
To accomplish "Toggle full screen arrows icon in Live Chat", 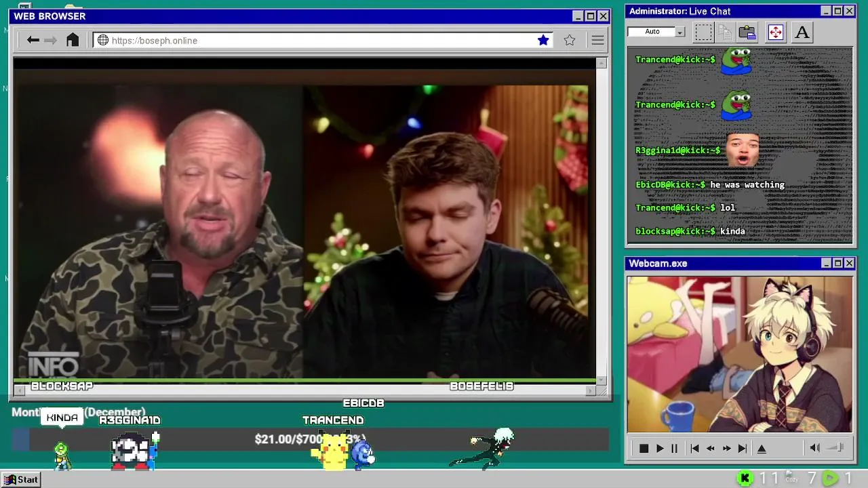I will (x=776, y=32).
